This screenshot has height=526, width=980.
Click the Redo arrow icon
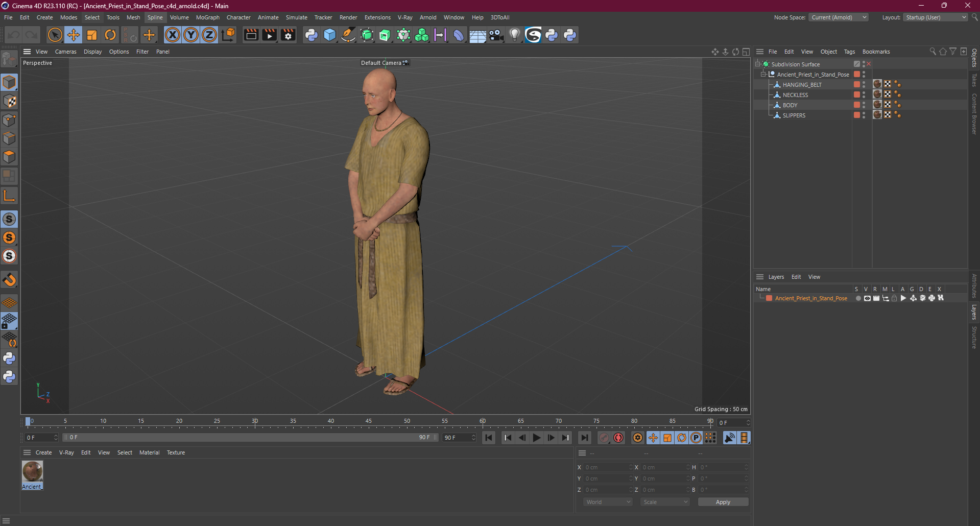(x=32, y=35)
